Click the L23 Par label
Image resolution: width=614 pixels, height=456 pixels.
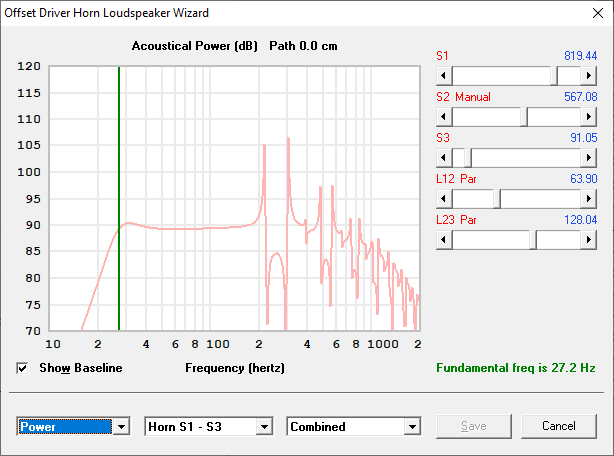(456, 220)
